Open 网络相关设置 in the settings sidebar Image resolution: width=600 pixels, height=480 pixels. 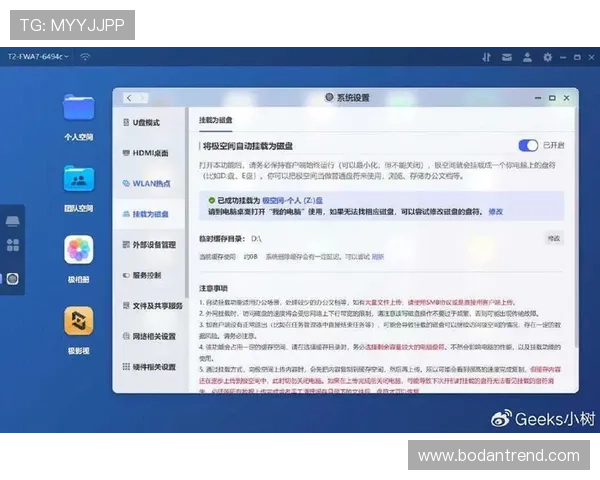150,336
